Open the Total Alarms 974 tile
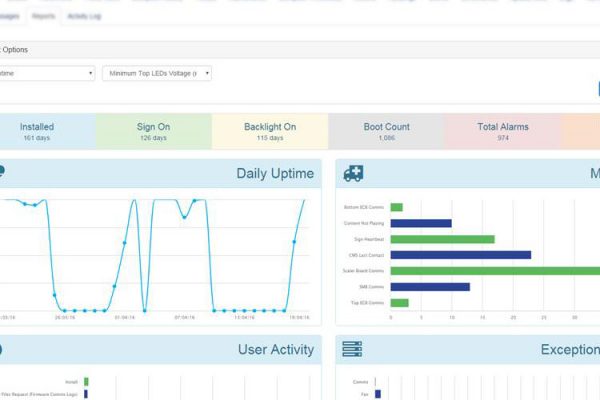 click(503, 132)
